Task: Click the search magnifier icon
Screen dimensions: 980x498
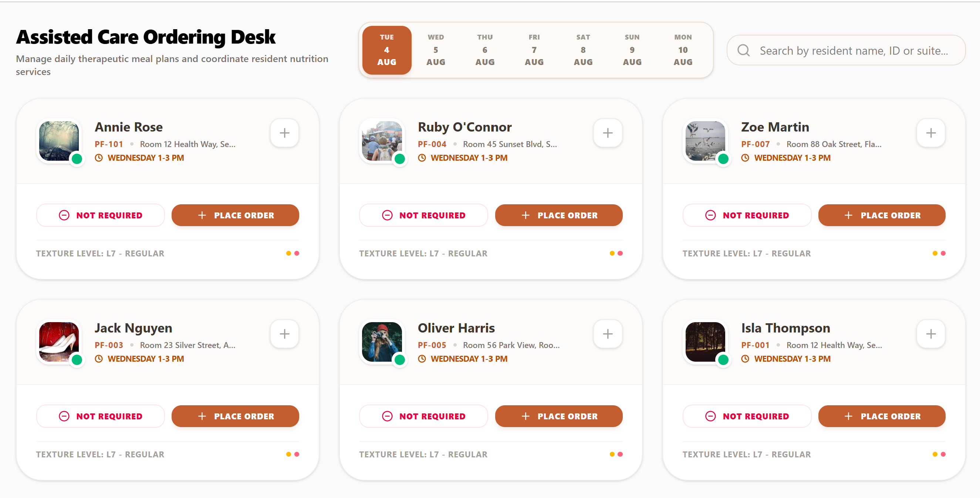Action: (x=743, y=50)
